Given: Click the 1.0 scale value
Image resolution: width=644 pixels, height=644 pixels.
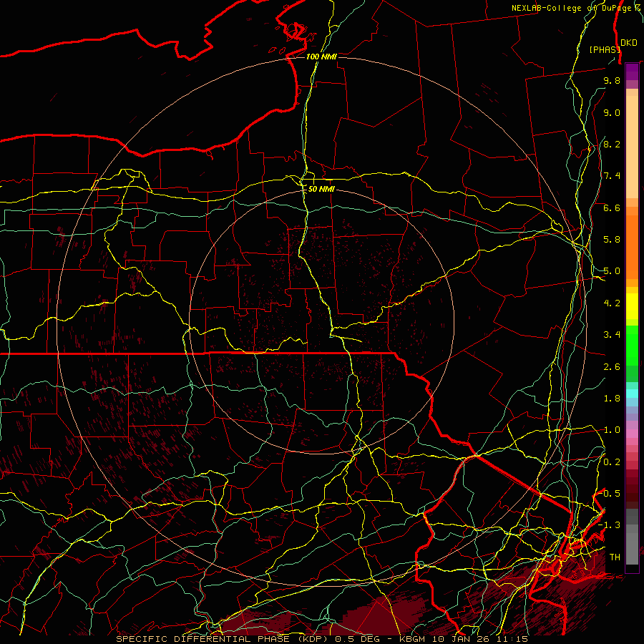Looking at the screenshot, I should pos(612,430).
